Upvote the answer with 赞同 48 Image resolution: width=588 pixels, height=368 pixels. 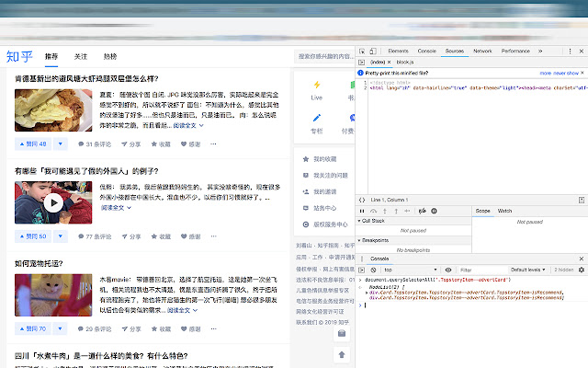33,144
